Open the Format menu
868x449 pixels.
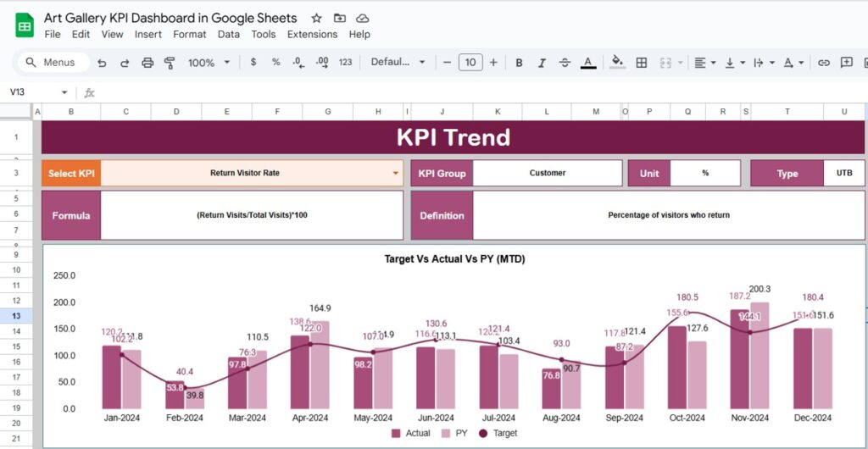pyautogui.click(x=190, y=34)
